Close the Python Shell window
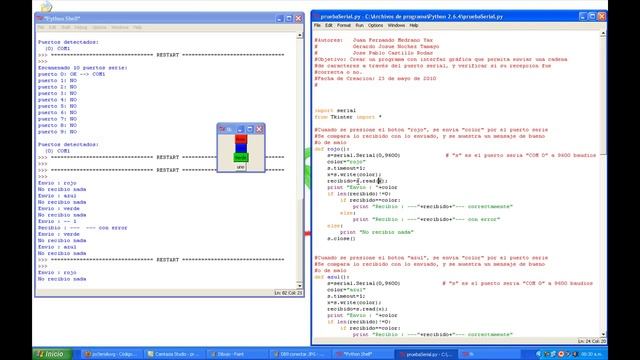This screenshot has height=360, width=640. 298,18
